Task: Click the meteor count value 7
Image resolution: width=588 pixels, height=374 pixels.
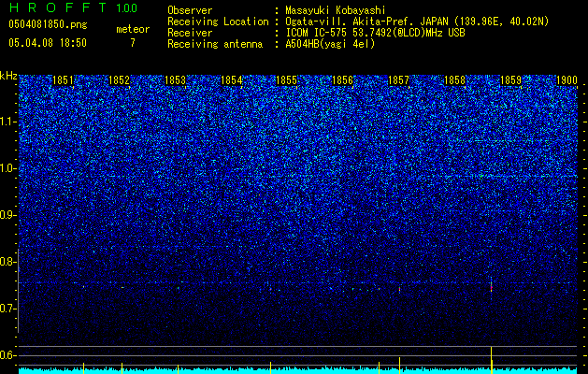Action: pos(133,43)
